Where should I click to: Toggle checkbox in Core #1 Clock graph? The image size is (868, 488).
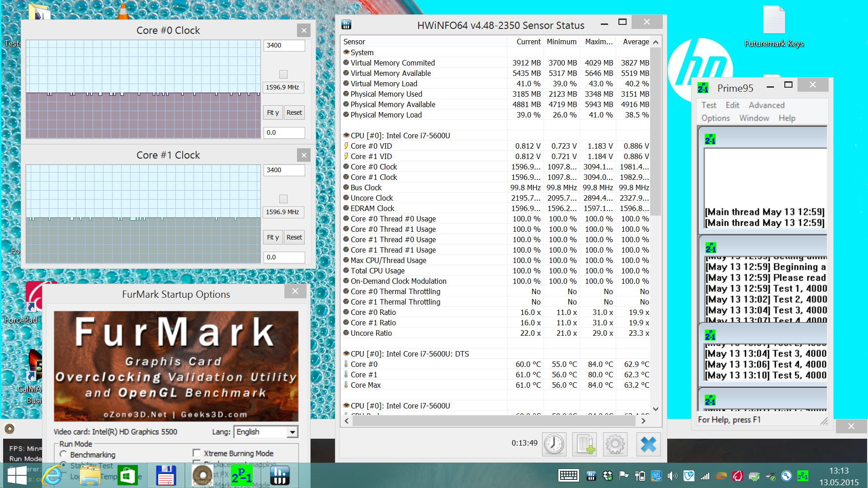click(283, 199)
